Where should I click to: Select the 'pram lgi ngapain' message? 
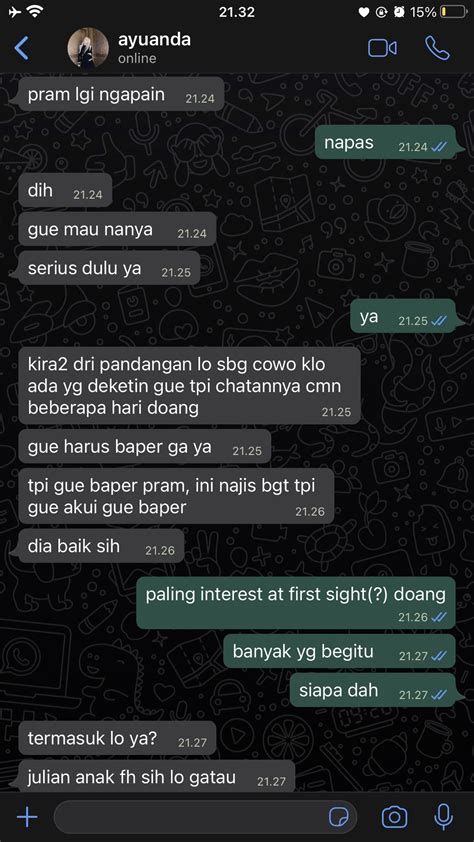coord(121,94)
